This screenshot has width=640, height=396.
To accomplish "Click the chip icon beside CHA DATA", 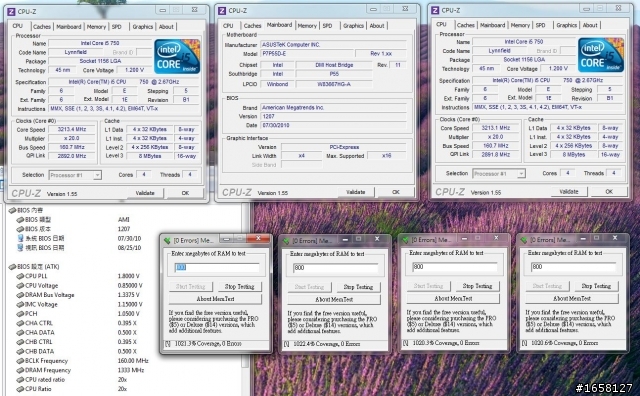I will (20, 333).
